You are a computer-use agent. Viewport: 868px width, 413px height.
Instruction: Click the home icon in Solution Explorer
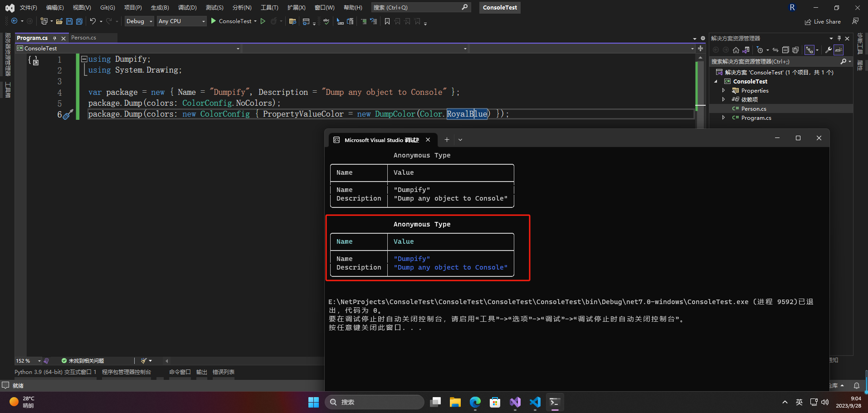(x=736, y=50)
